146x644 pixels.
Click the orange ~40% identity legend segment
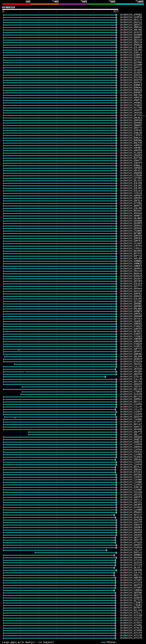pos(45,4)
